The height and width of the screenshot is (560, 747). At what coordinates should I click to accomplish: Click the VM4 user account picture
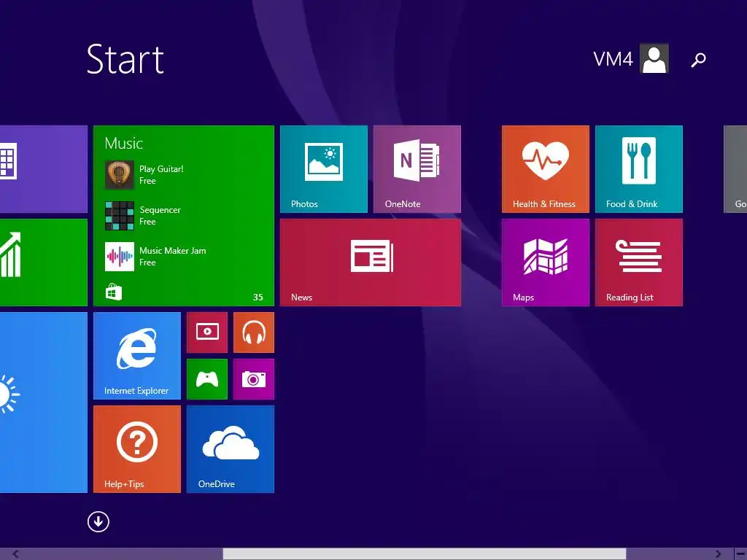[x=654, y=58]
